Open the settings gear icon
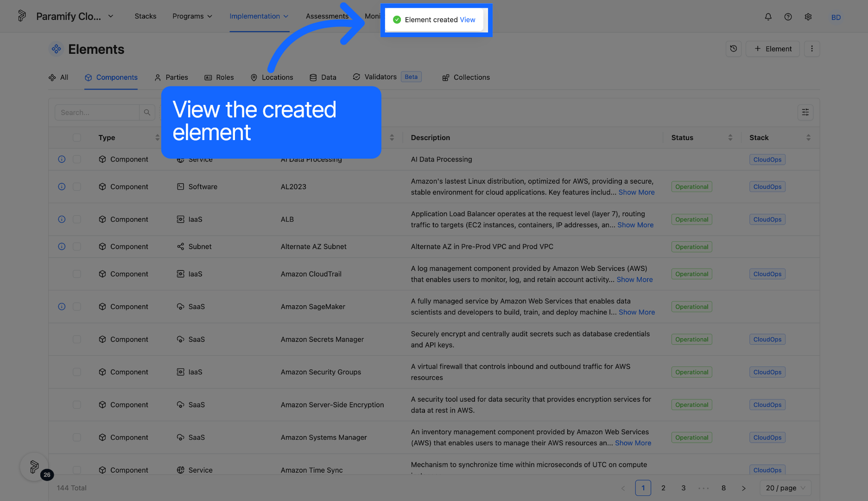Image resolution: width=868 pixels, height=501 pixels. point(808,17)
